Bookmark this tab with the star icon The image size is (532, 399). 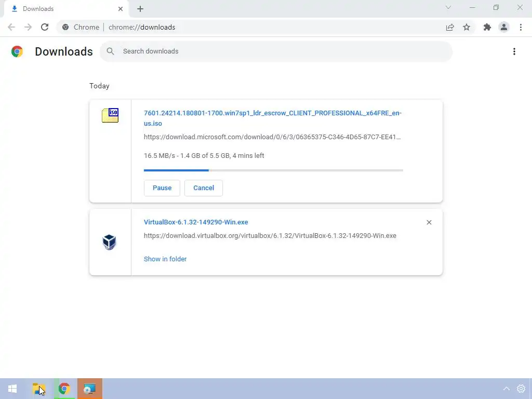coord(467,27)
